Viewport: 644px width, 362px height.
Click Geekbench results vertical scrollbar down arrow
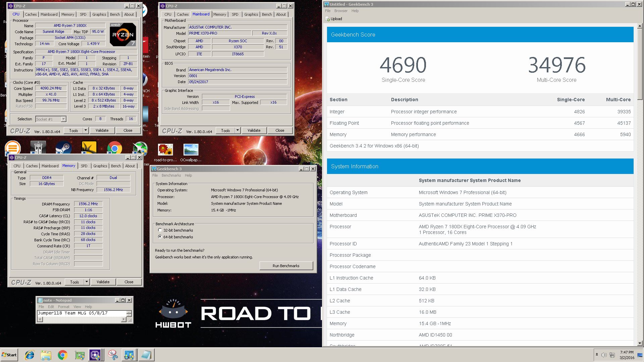pos(640,343)
